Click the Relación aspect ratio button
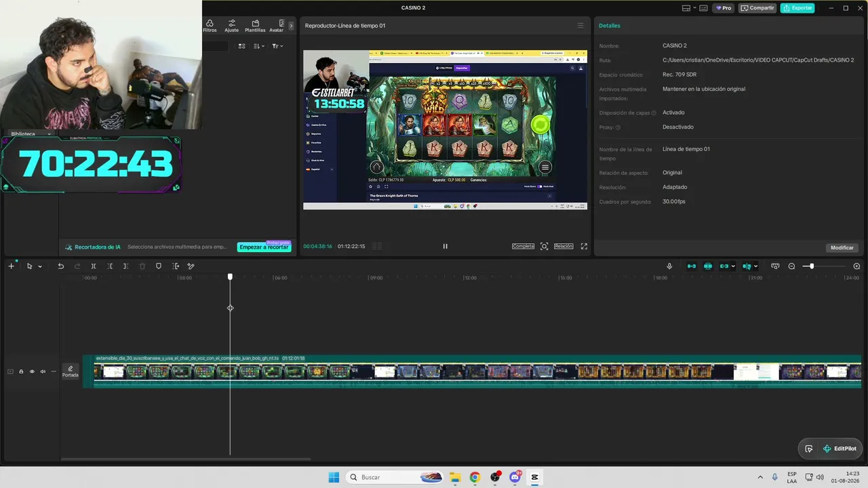The width and height of the screenshot is (868, 488). [564, 246]
